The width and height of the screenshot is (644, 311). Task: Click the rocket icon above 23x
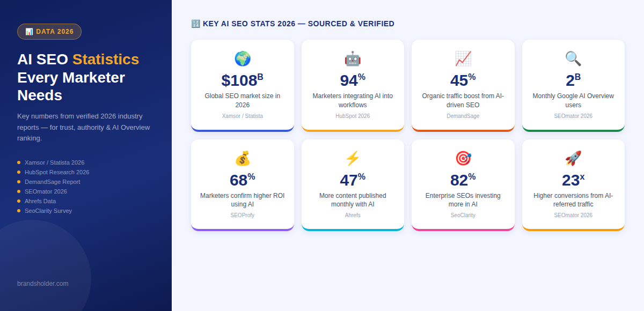pyautogui.click(x=573, y=158)
